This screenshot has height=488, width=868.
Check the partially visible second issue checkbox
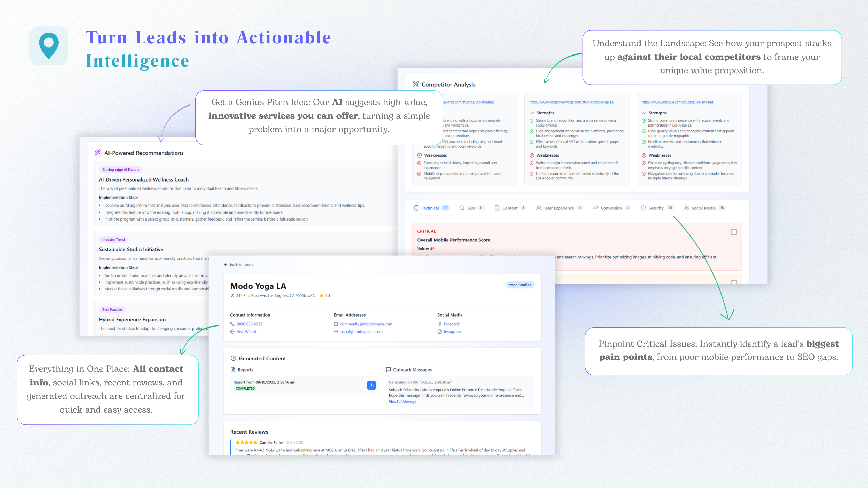click(734, 282)
